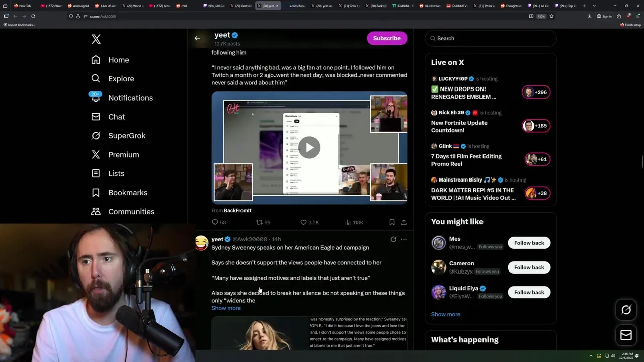Open the Chat section
This screenshot has width=644, height=362.
(108, 117)
